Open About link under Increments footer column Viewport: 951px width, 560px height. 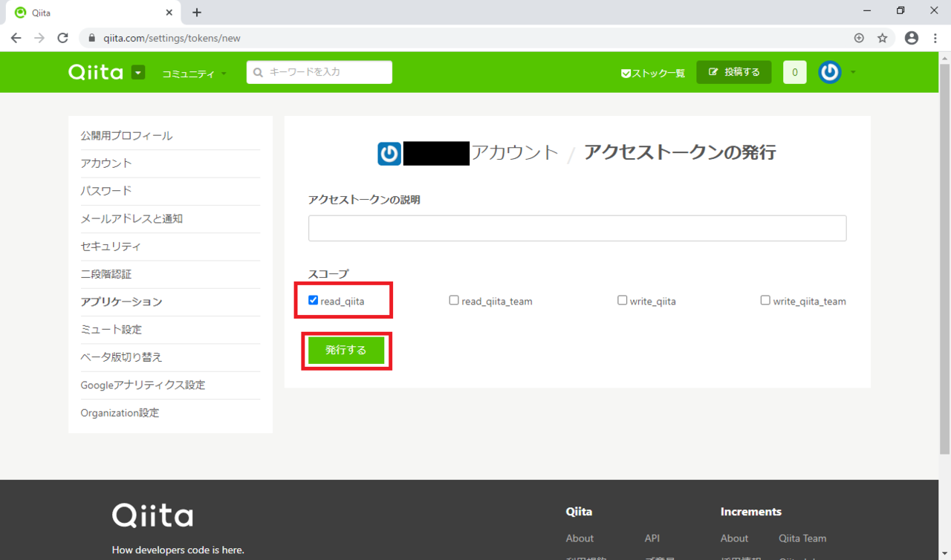click(734, 538)
